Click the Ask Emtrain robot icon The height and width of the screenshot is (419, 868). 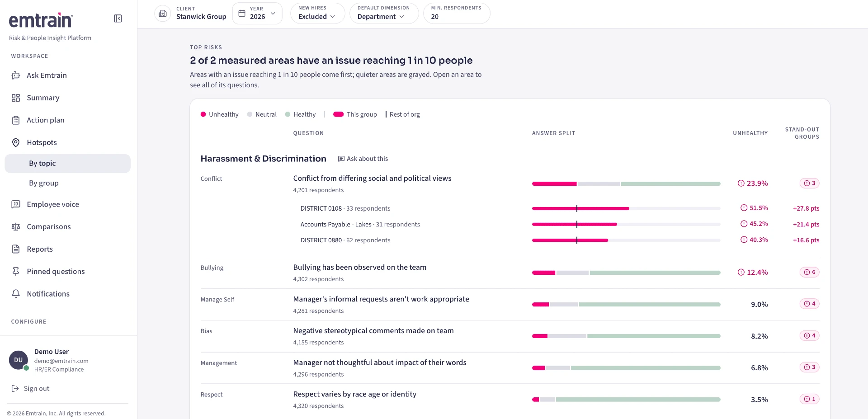16,75
